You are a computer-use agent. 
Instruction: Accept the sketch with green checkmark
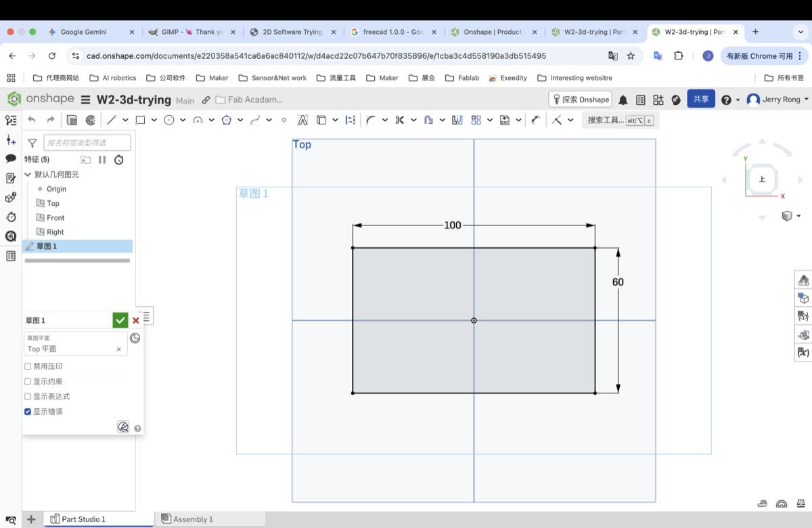point(120,320)
